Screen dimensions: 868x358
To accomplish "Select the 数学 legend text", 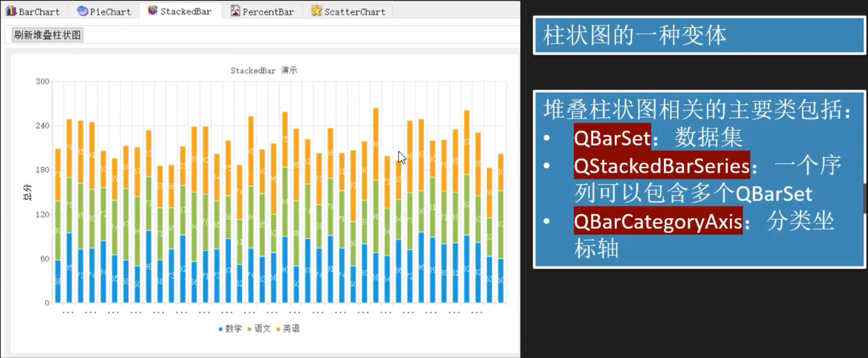I will (233, 329).
